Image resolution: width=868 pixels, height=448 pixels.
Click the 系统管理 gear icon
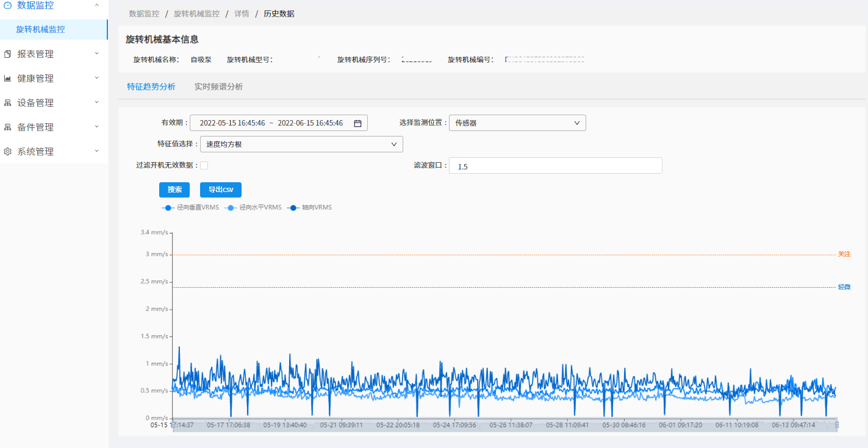pos(7,152)
